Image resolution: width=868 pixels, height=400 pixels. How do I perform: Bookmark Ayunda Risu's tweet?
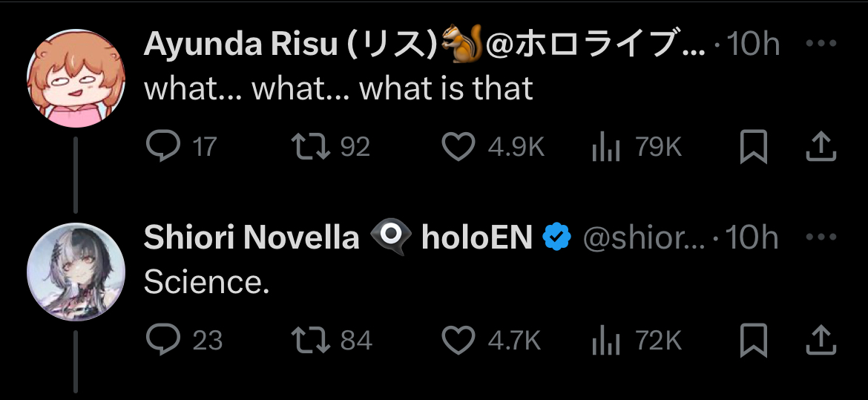coord(754,147)
